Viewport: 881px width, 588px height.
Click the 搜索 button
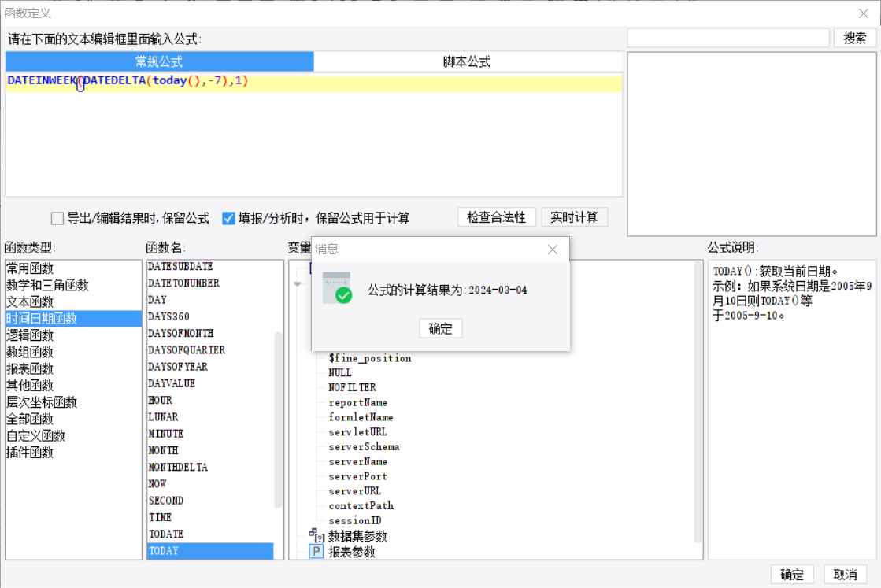click(854, 39)
